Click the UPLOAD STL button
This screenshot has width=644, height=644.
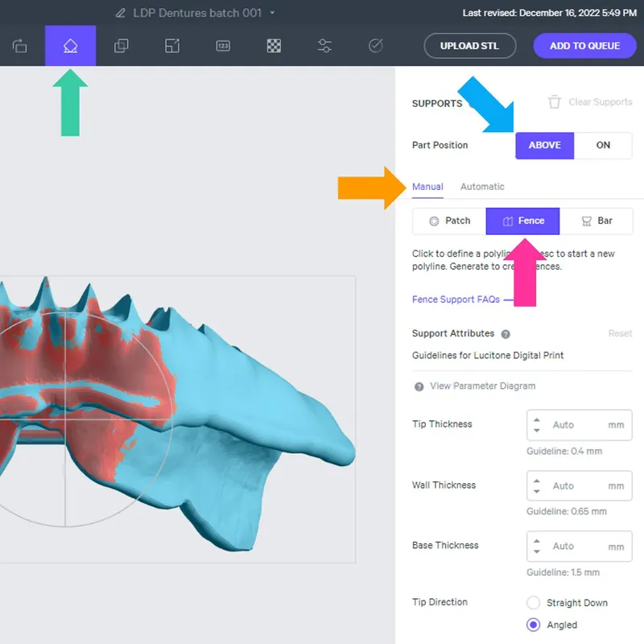coord(470,46)
